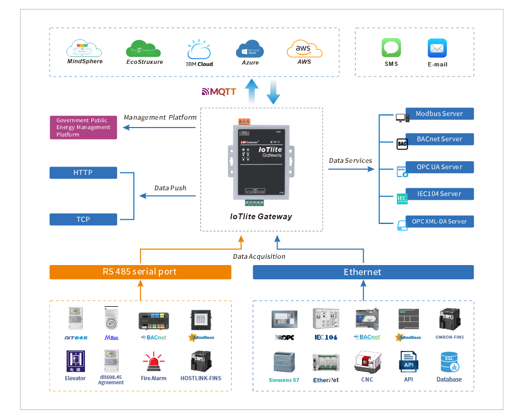Click the 'Data Push' label
Viewport: 526px width, 420px height.
170,188
